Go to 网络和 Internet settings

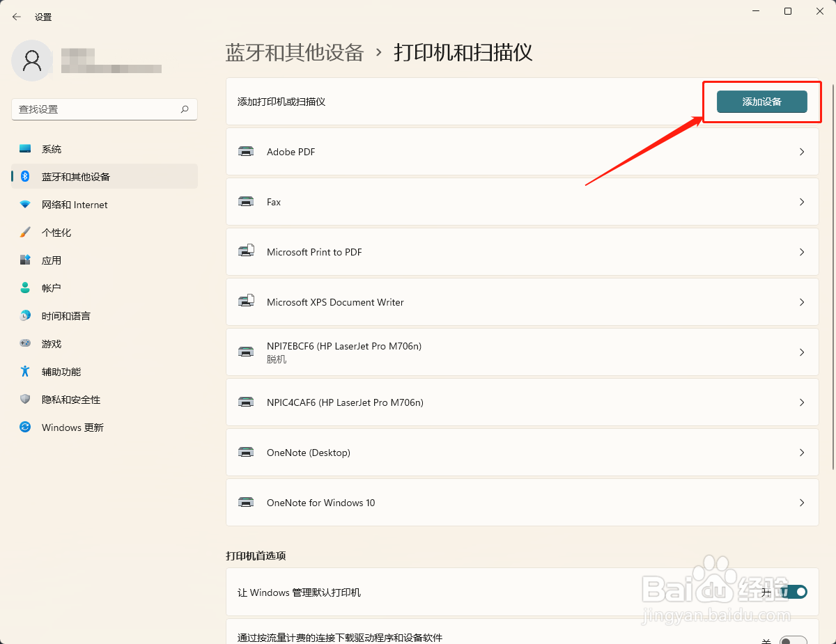104,205
